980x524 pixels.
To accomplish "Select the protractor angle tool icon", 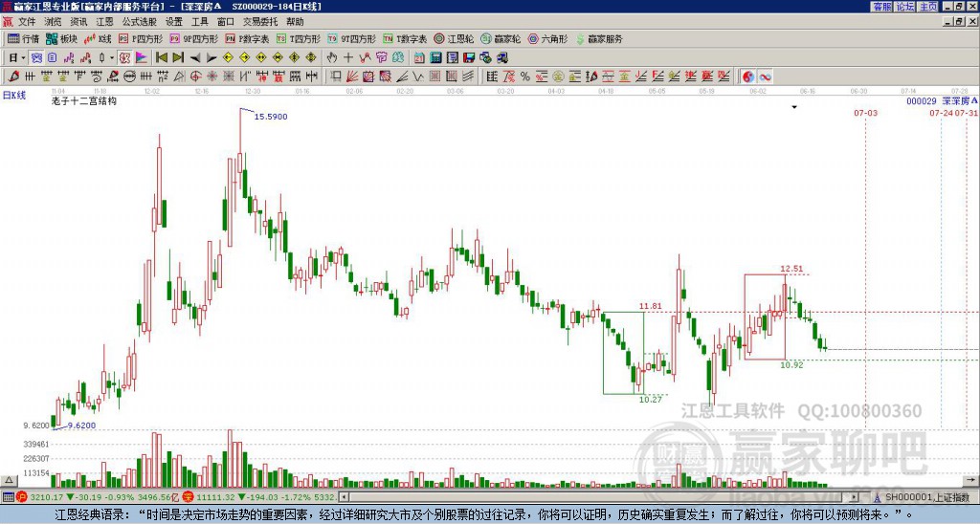I will [179, 76].
